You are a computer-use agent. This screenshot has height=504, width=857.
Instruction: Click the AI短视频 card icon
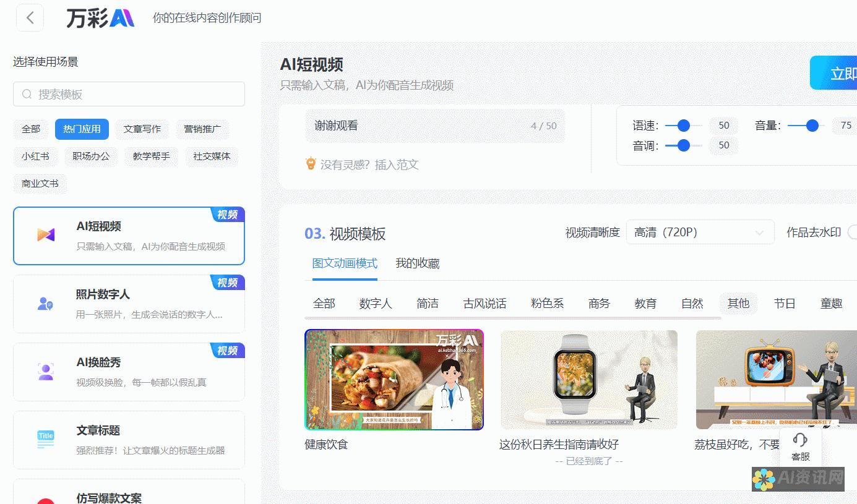[x=46, y=234]
